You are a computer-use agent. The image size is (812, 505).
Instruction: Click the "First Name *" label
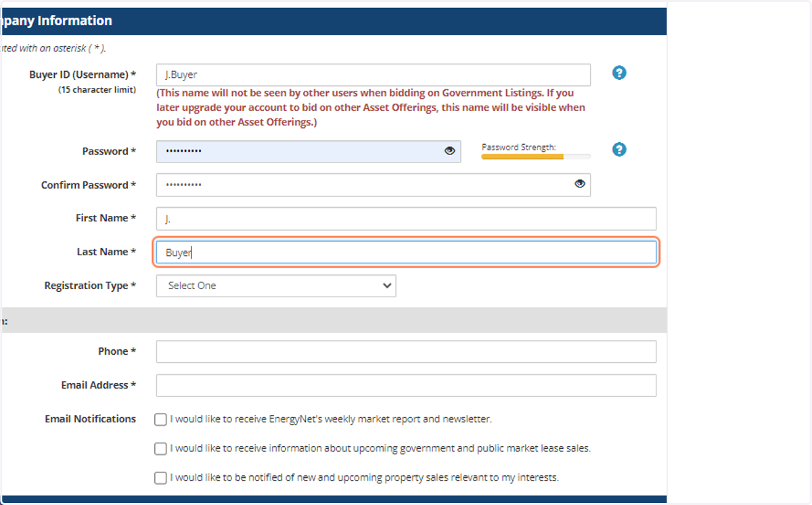pyautogui.click(x=106, y=218)
